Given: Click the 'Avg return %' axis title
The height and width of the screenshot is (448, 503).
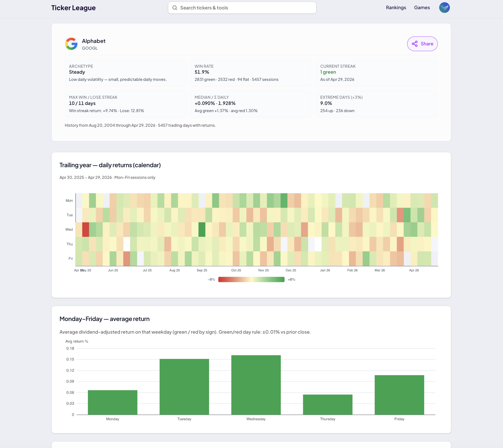Looking at the screenshot, I should click(x=77, y=342).
